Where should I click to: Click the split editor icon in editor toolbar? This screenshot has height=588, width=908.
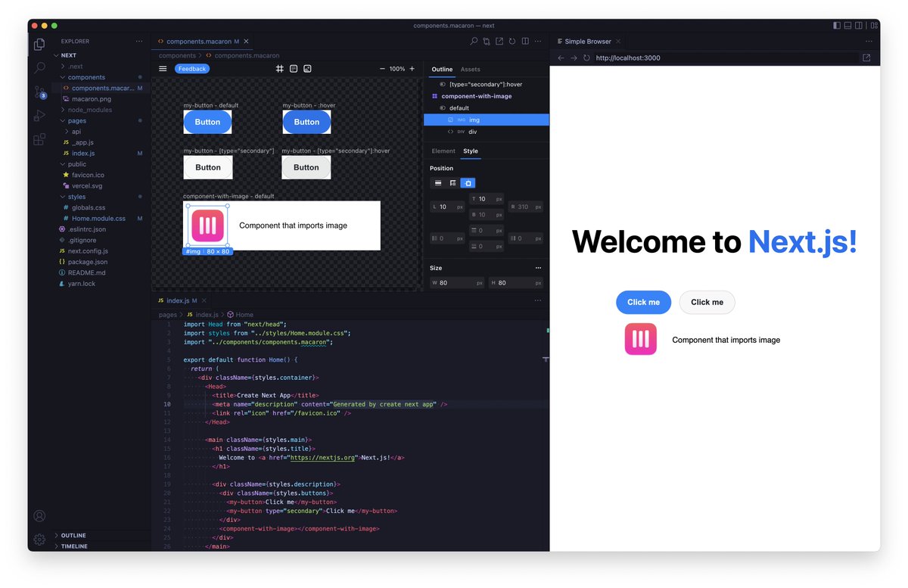(525, 42)
